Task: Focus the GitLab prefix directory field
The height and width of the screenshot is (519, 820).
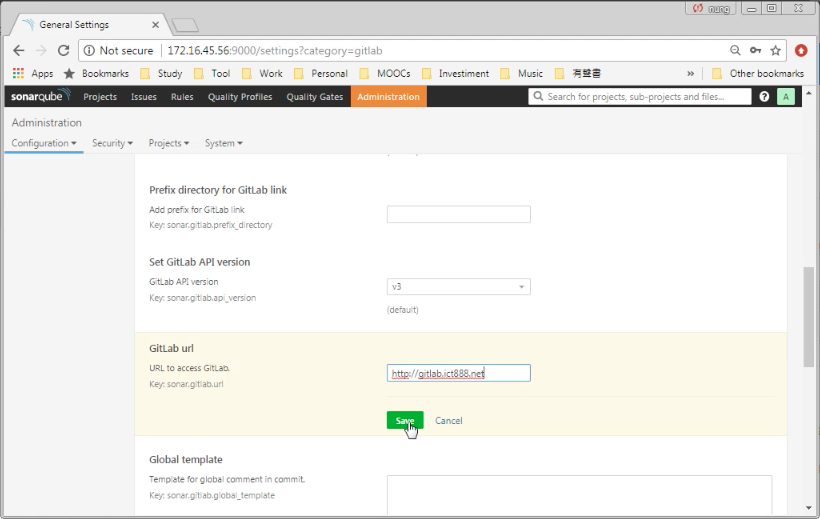Action: [459, 214]
